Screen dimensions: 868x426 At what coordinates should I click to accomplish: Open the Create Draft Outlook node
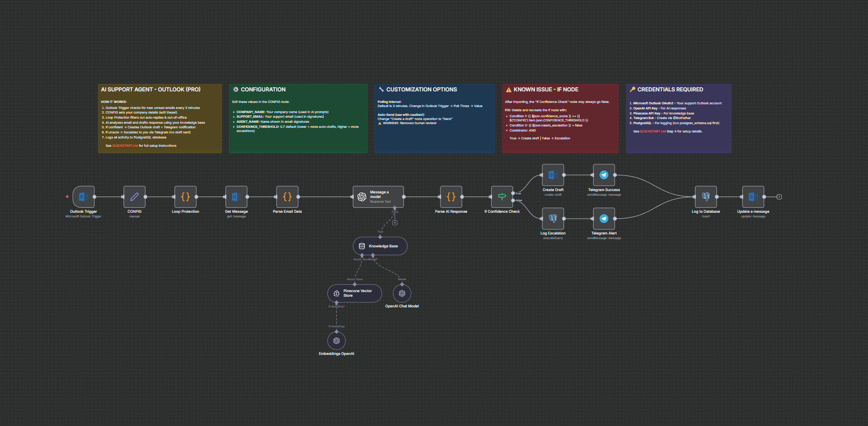click(x=553, y=175)
